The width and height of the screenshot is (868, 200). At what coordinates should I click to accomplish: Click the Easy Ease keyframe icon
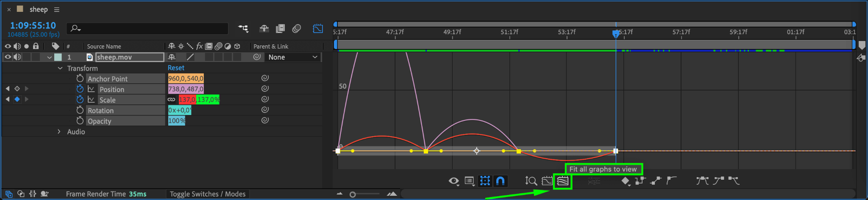pyautogui.click(x=702, y=181)
